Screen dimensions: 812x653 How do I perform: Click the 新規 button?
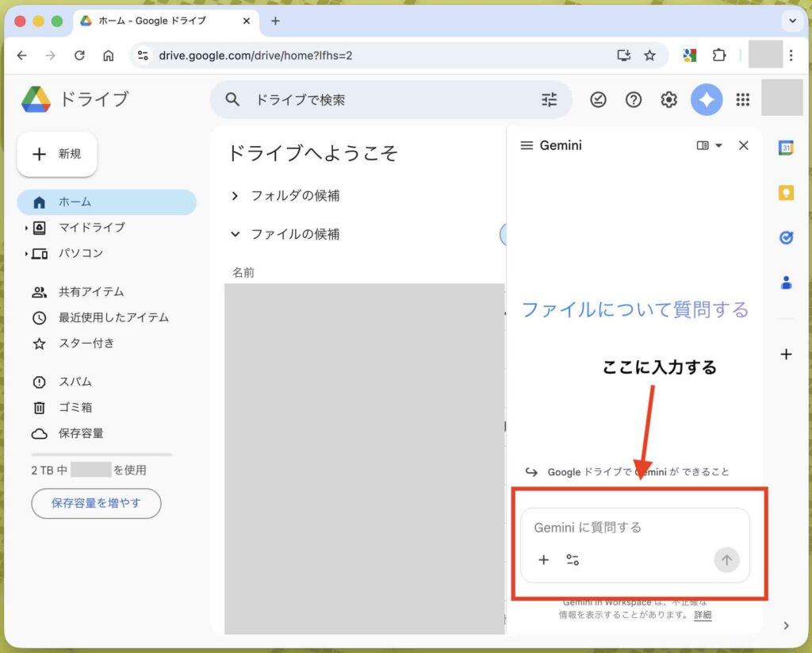pyautogui.click(x=57, y=155)
